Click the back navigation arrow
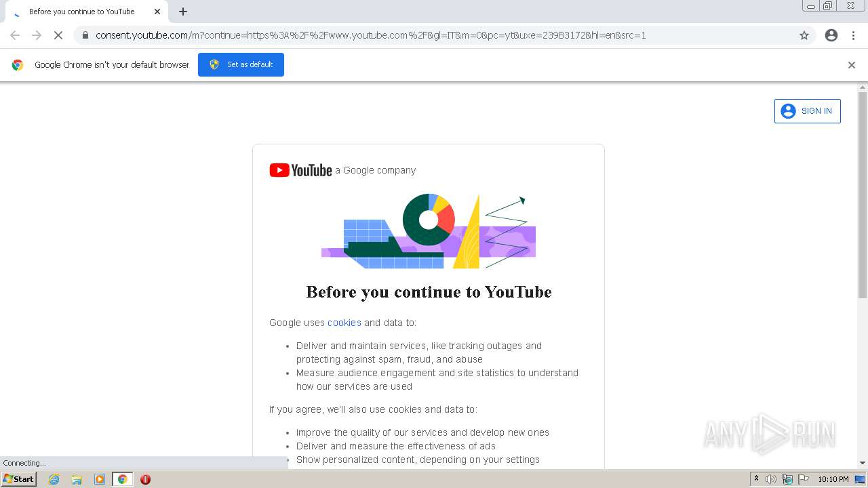Screen dimensions: 868x488 tap(15, 35)
